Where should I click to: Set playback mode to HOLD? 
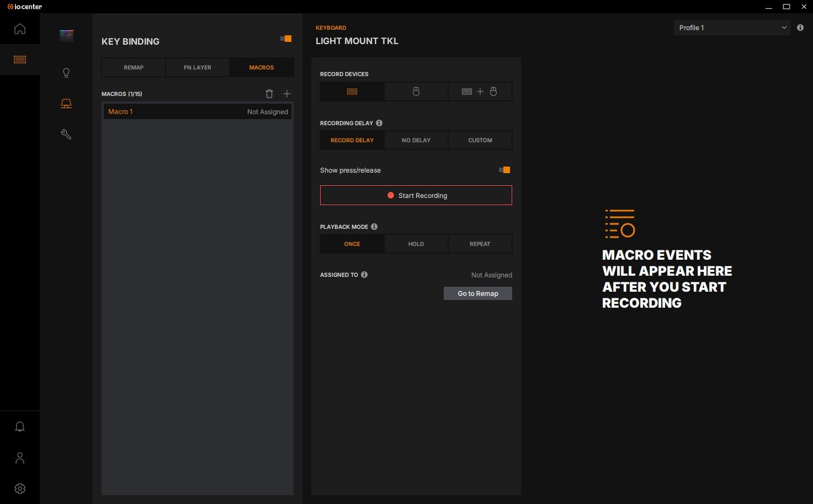[x=416, y=244]
